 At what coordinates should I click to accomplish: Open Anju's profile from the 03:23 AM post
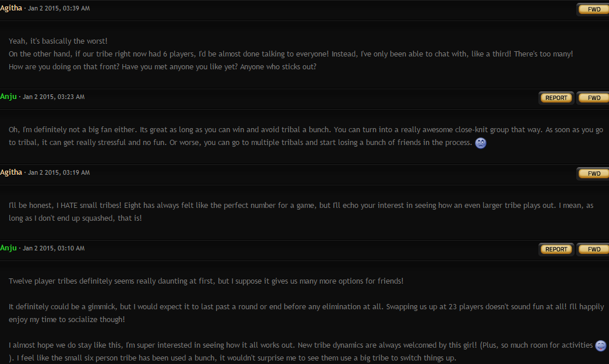pos(9,97)
